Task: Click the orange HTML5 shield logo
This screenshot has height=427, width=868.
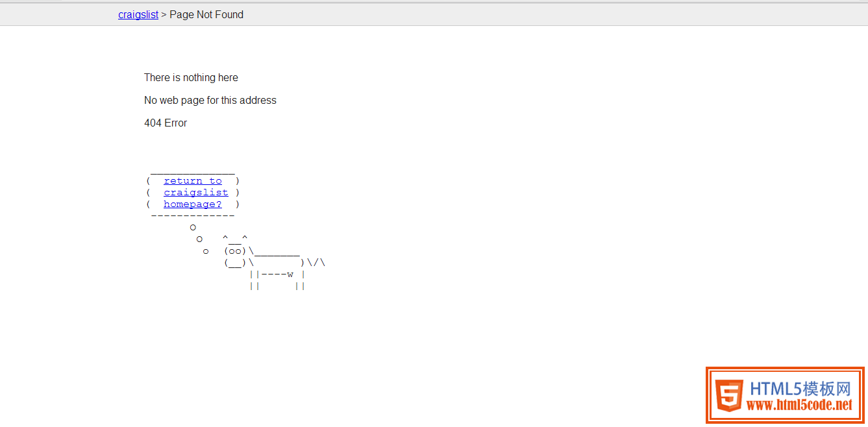Action: (728, 395)
